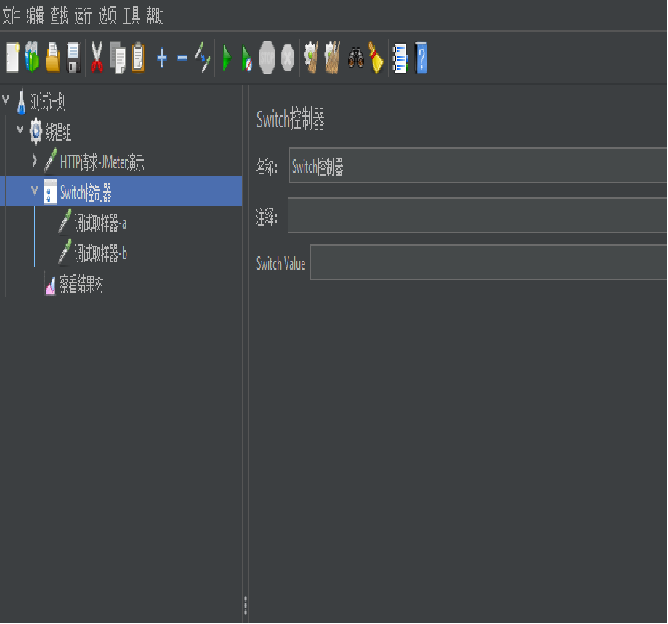Screen dimensions: 668x624
Task: Click the Clear results broom-gear icon
Action: coord(311,58)
